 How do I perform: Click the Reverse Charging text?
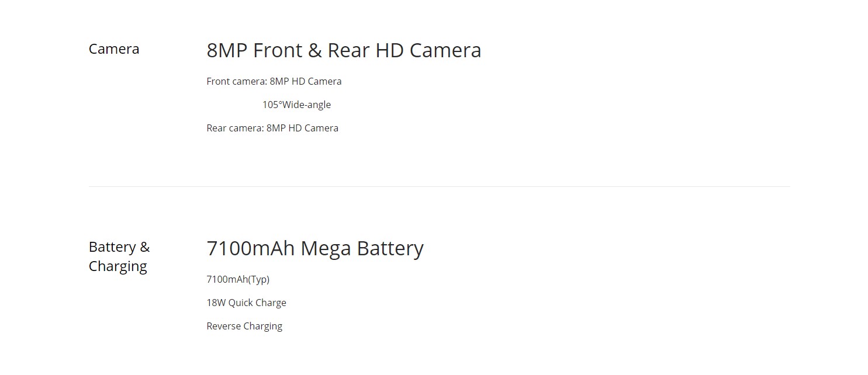[x=244, y=326]
